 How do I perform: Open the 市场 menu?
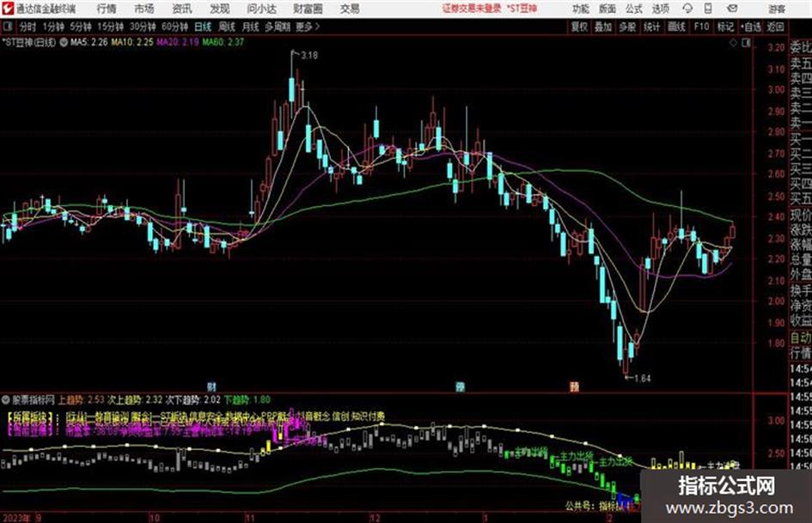tap(144, 9)
